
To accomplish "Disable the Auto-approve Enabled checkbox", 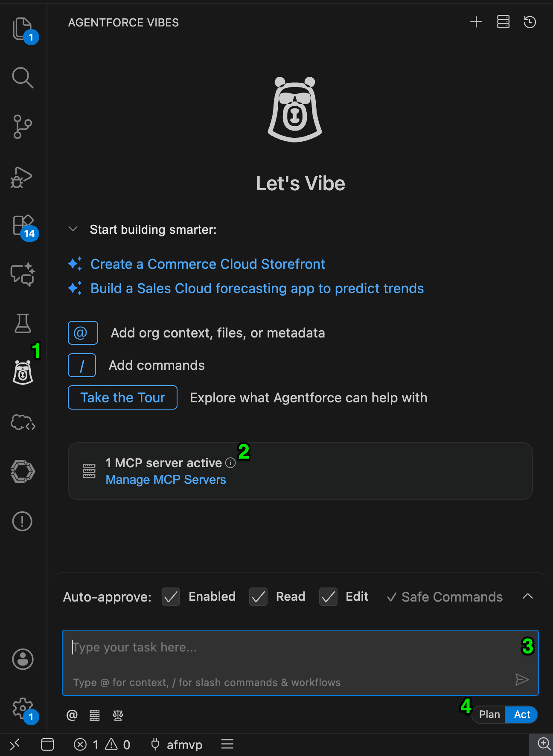I will 170,597.
